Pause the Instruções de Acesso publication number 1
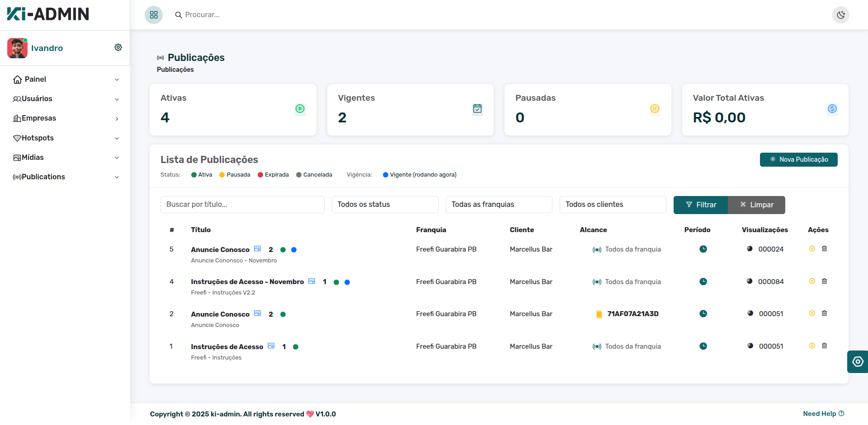The height and width of the screenshot is (425, 868). [x=812, y=346]
